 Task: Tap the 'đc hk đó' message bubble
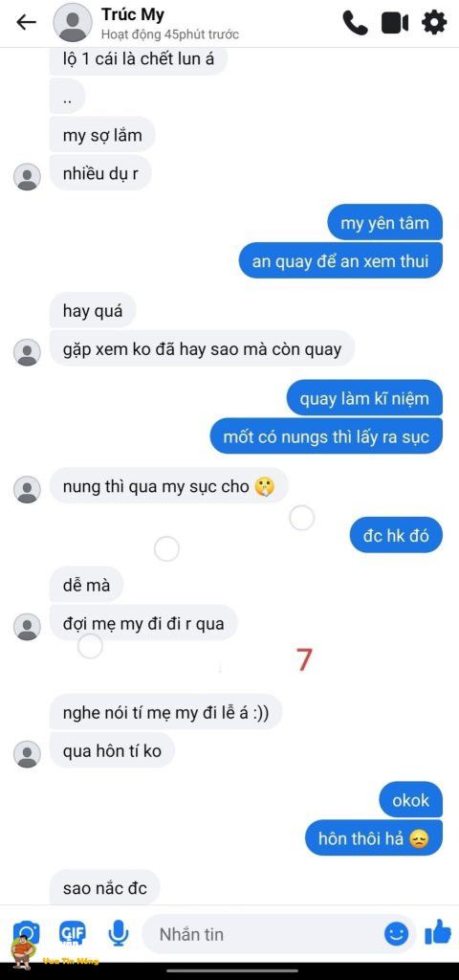(396, 536)
